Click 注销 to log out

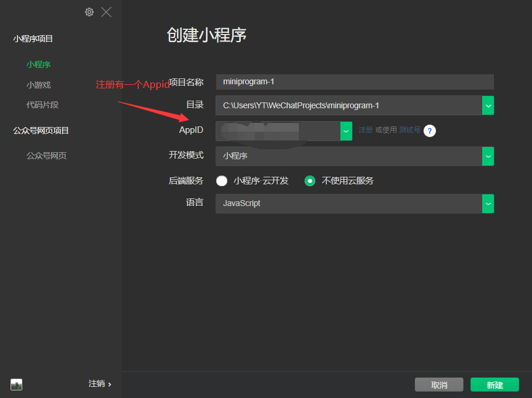(x=96, y=383)
